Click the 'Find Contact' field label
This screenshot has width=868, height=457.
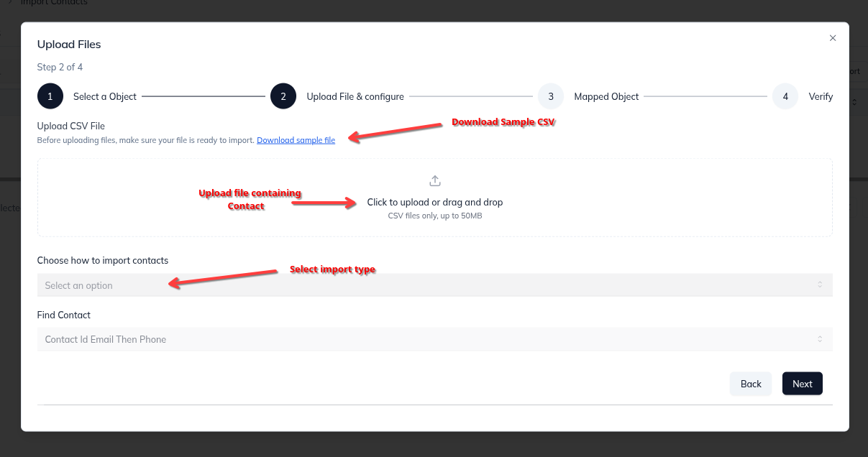64,315
